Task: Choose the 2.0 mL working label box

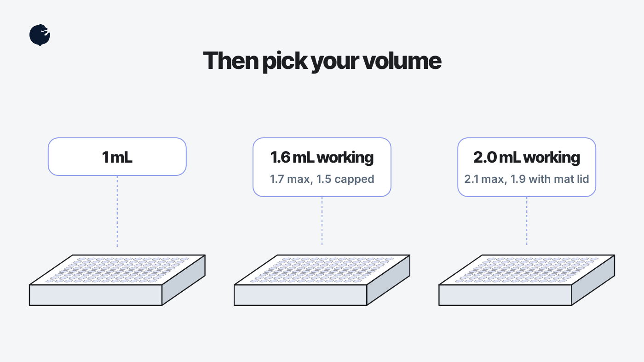Action: (x=526, y=167)
